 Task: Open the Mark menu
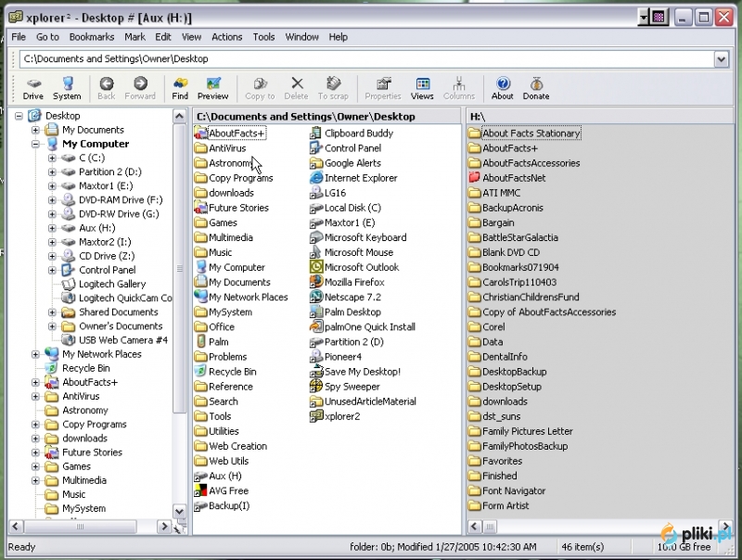134,37
